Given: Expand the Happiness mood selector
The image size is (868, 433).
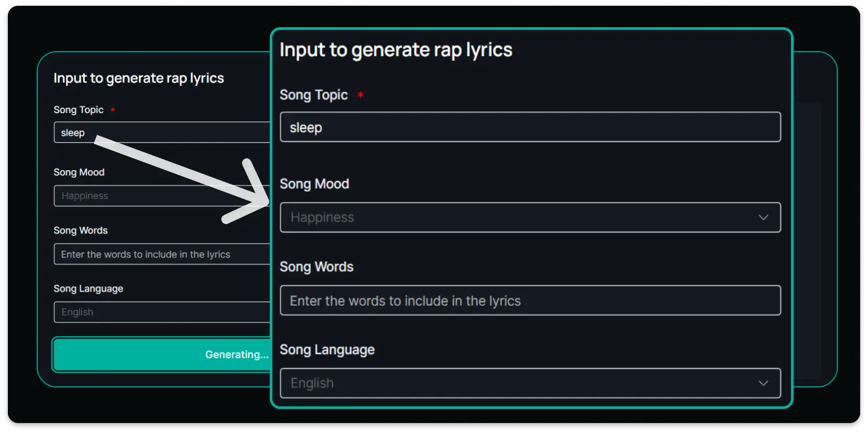Looking at the screenshot, I should 530,217.
